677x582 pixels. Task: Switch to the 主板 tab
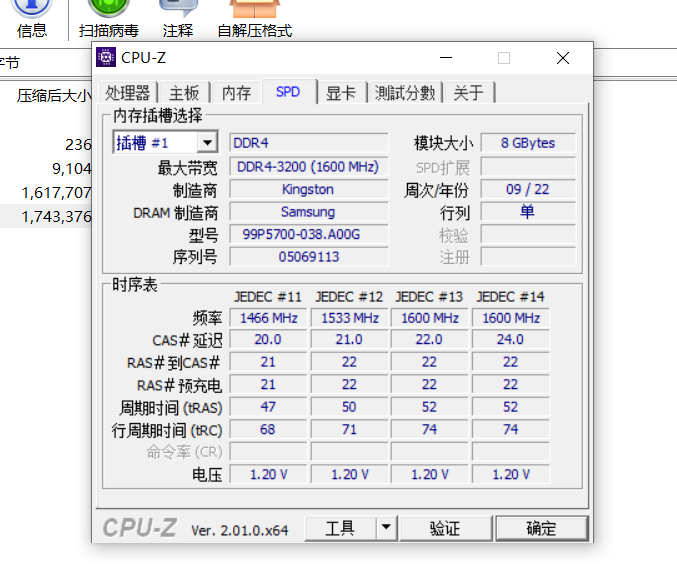(x=184, y=93)
